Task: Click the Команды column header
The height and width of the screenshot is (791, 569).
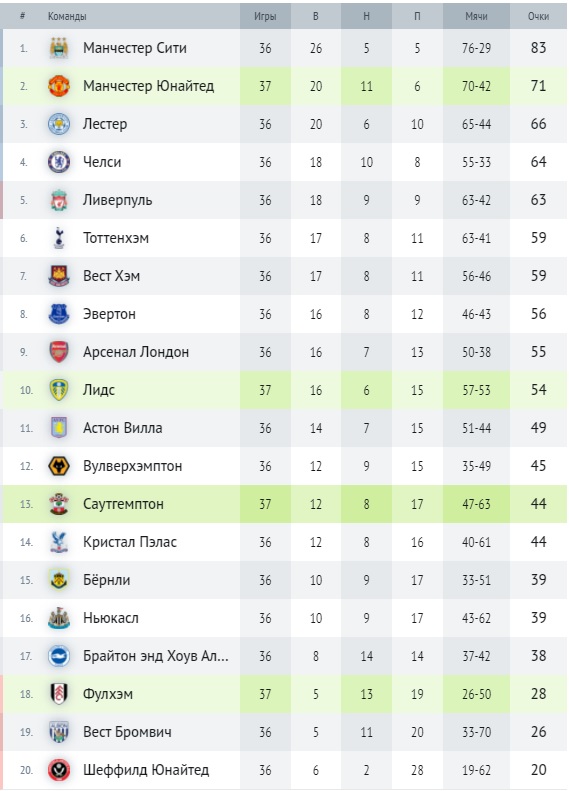Action: click(x=67, y=16)
